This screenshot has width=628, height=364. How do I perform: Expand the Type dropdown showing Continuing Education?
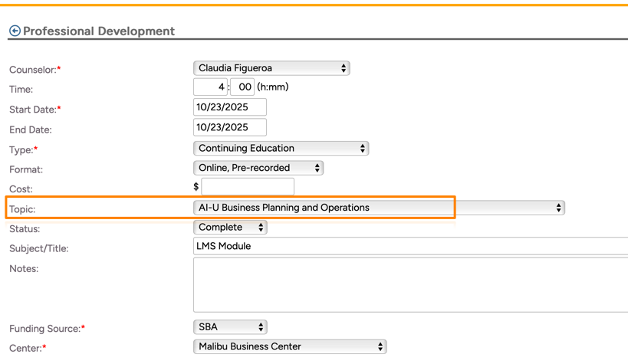tap(281, 148)
